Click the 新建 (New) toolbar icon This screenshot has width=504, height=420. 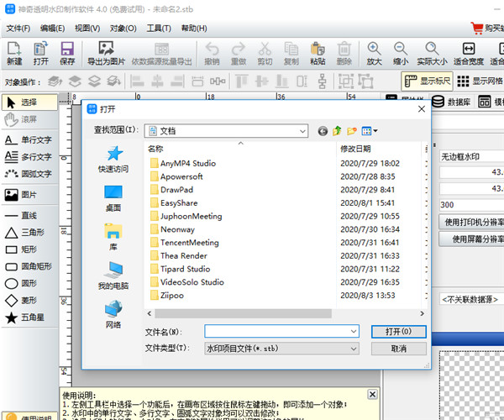pos(14,54)
